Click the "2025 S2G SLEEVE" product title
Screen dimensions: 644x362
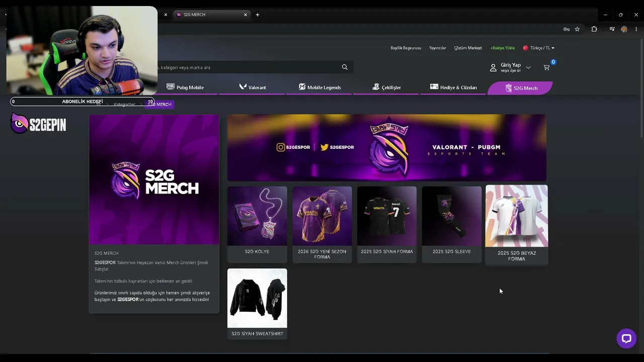pos(452,251)
